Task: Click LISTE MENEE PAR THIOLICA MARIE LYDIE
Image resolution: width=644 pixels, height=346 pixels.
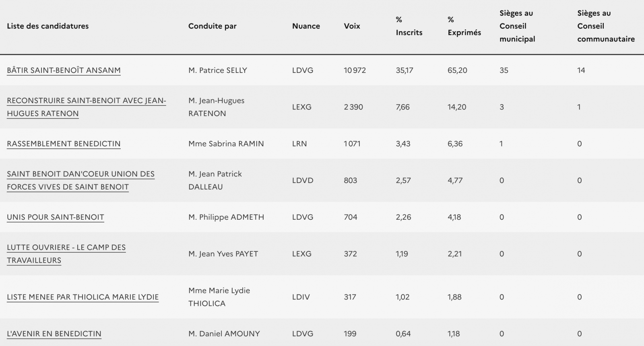Action: click(x=83, y=297)
